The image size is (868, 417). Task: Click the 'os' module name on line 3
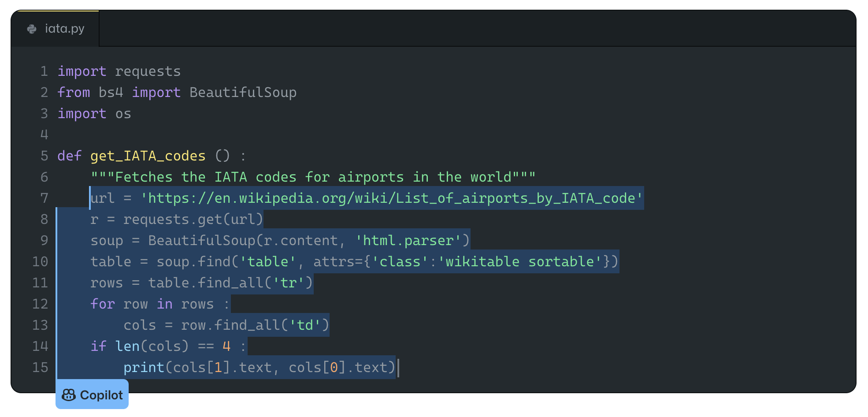(123, 114)
